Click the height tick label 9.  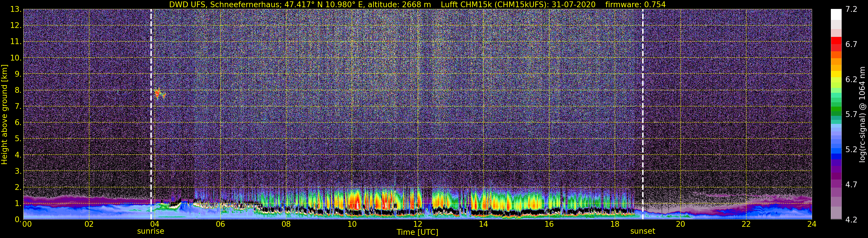point(18,74)
